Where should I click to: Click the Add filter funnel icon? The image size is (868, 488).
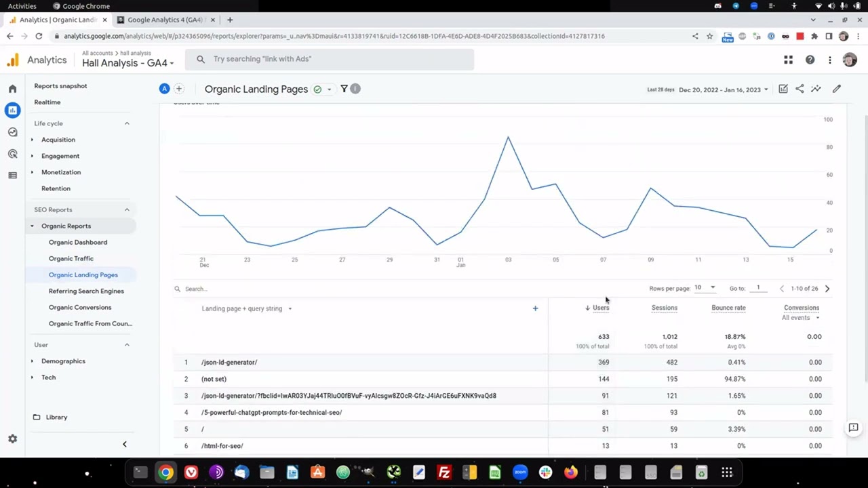tap(344, 89)
